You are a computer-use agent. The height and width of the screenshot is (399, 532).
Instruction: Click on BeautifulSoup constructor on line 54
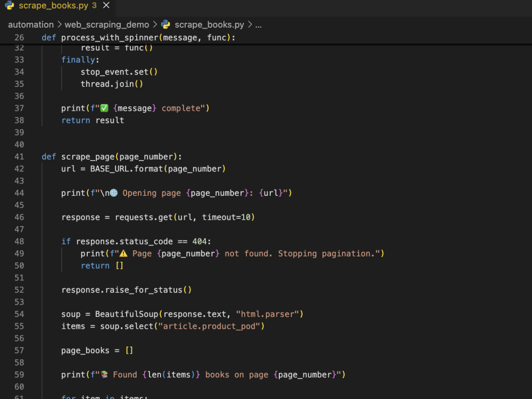tap(127, 314)
